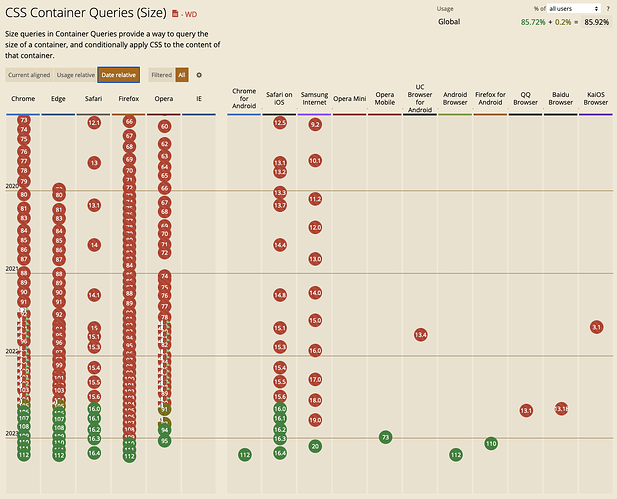Image resolution: width=617 pixels, height=499 pixels.
Task: Open the 'all users' usage dropdown
Action: (574, 8)
